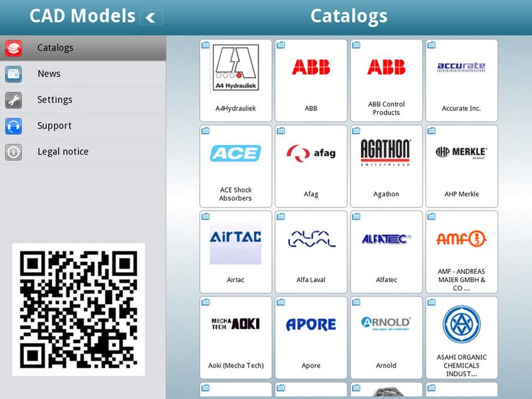This screenshot has height=399, width=532.
Task: Click the Mecha Tech AOKI logo
Action: pos(236,324)
